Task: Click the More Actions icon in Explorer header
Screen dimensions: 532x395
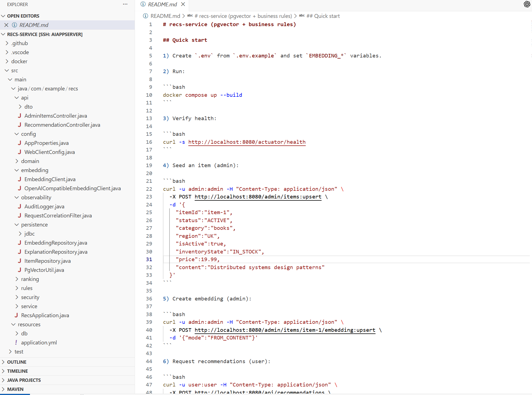Action: click(125, 4)
